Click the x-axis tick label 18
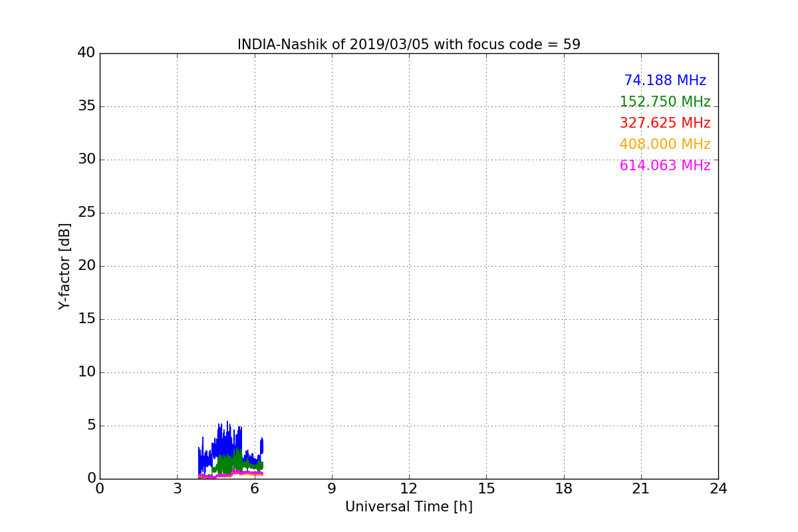 564,489
